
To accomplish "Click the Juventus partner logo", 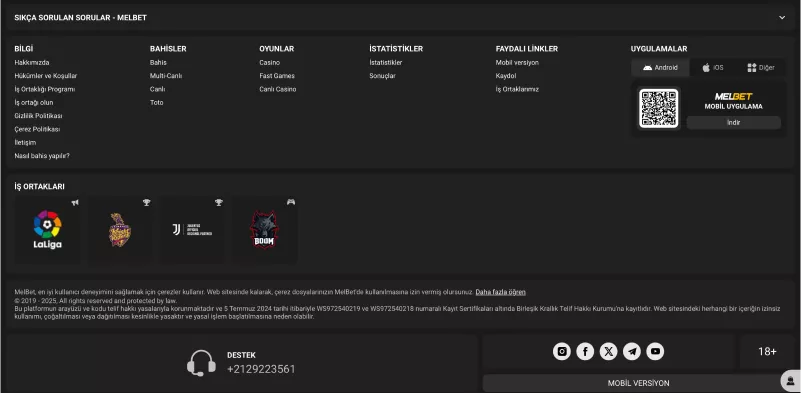I will tap(192, 229).
